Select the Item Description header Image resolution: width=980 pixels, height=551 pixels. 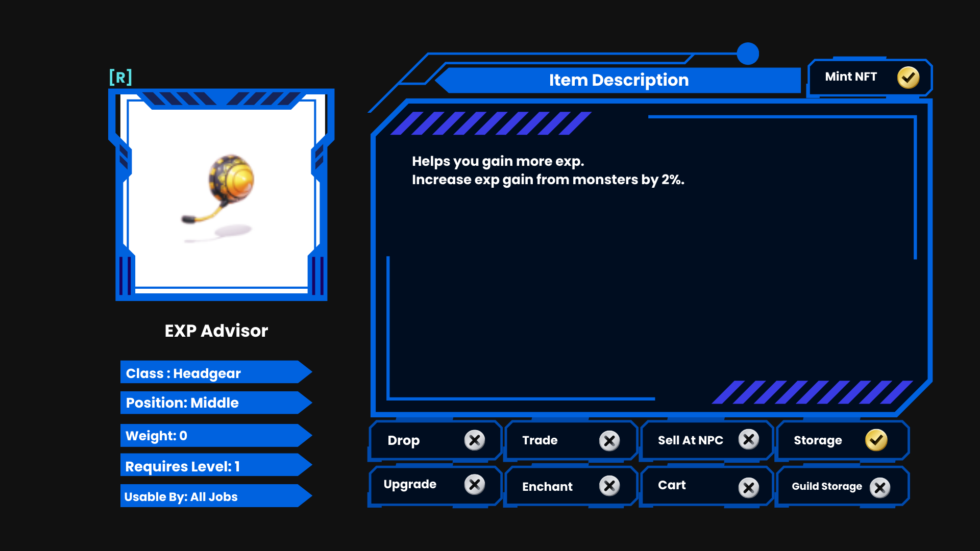[x=619, y=80]
